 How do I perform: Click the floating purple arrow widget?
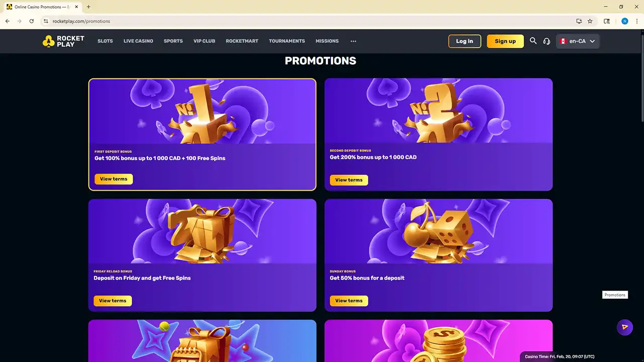click(x=624, y=327)
